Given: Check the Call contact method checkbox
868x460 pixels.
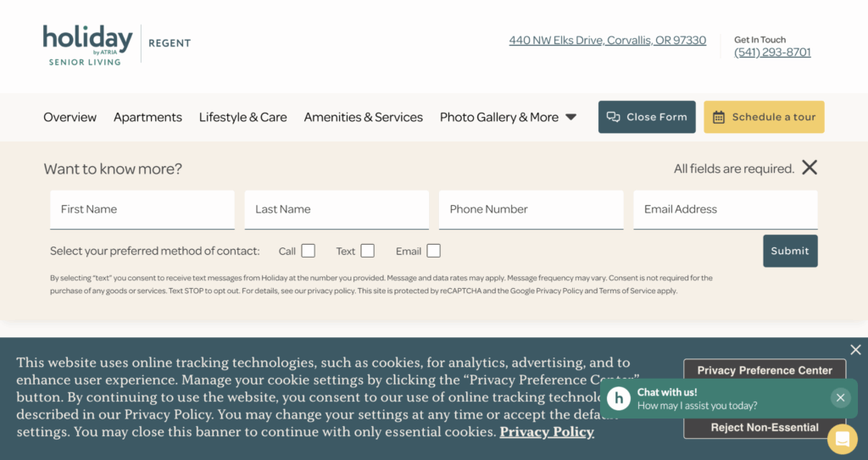Looking at the screenshot, I should pyautogui.click(x=309, y=251).
